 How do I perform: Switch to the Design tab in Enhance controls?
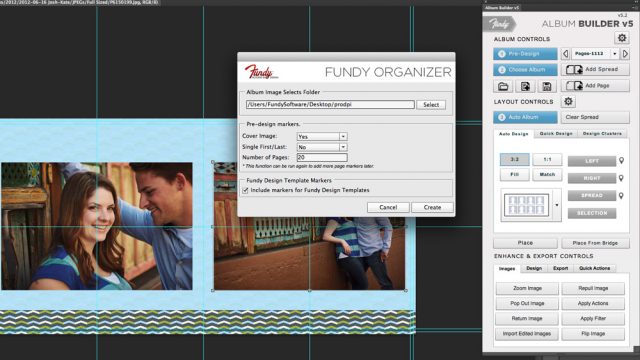tap(534, 268)
